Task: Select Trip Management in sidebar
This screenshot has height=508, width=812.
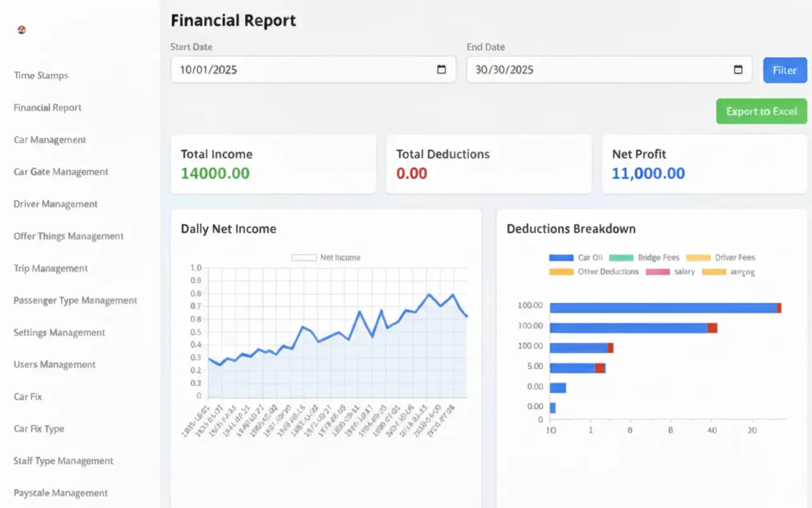Action: 51,268
